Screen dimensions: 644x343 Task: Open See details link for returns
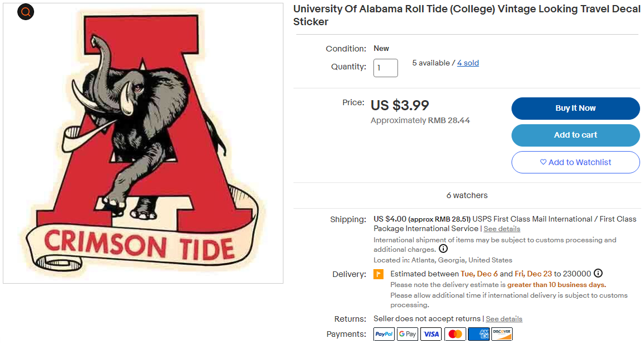point(504,319)
